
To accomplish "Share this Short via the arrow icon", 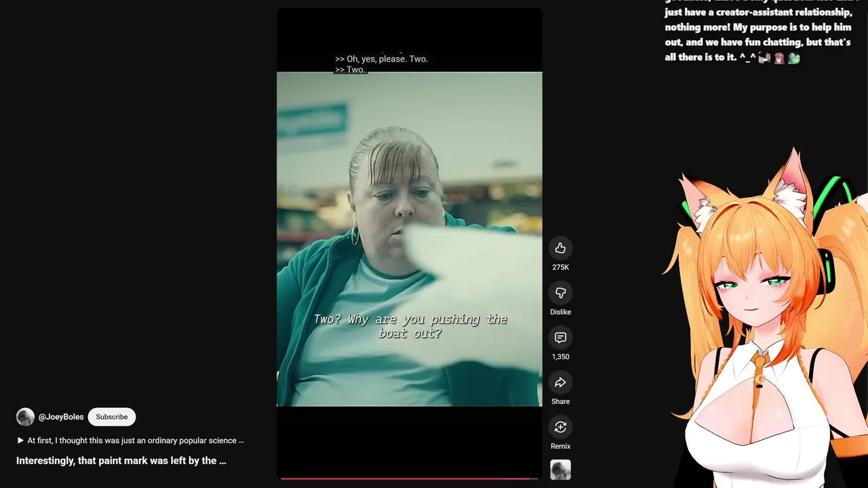I will click(x=560, y=382).
